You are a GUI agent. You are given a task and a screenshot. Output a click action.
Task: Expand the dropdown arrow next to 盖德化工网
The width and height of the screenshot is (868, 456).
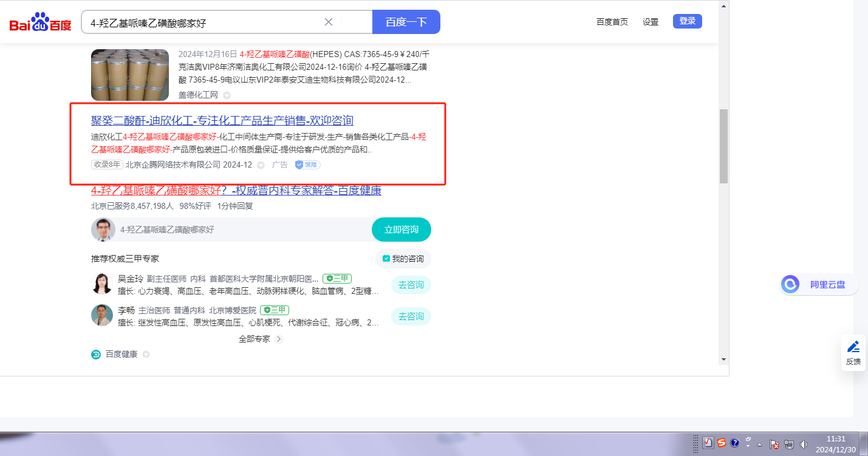click(x=227, y=95)
